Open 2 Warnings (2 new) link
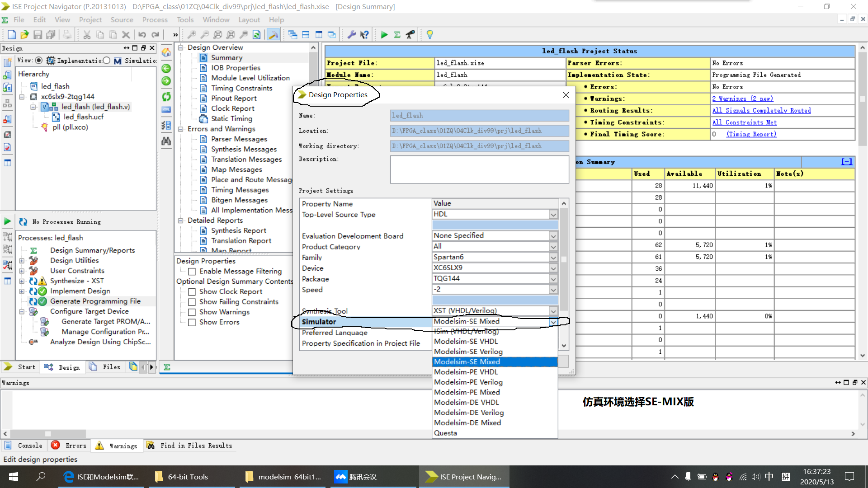 pos(742,99)
